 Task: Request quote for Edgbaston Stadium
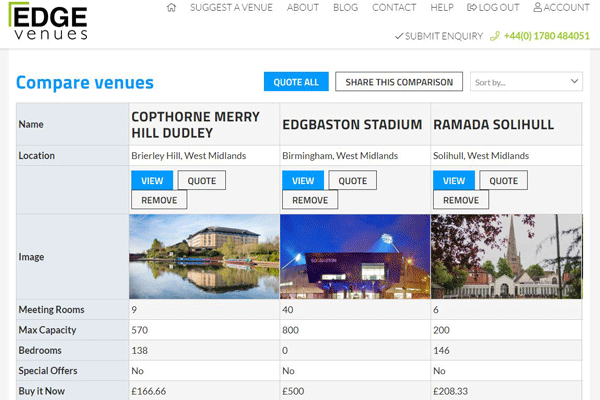352,180
